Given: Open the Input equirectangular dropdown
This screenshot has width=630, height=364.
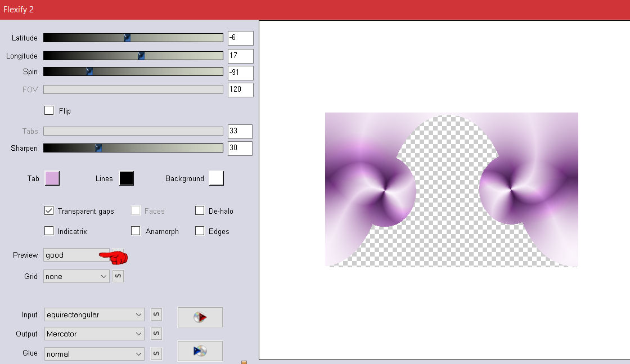Looking at the screenshot, I should pos(94,314).
